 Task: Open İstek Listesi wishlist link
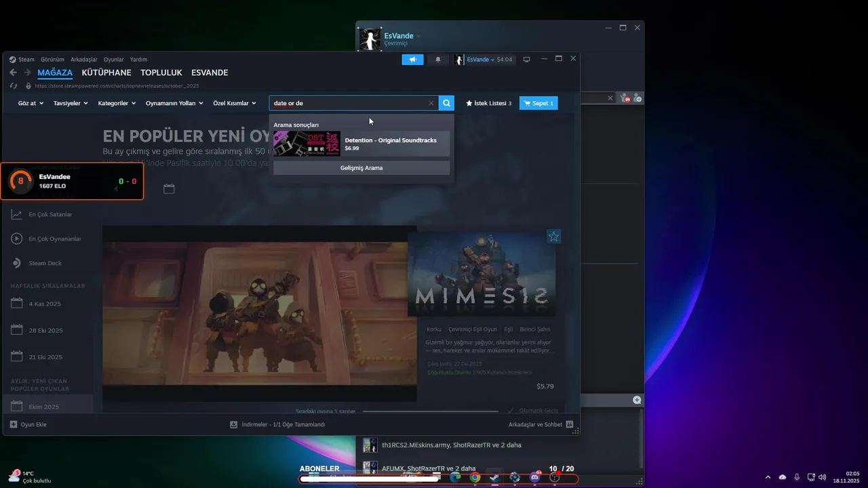(489, 103)
